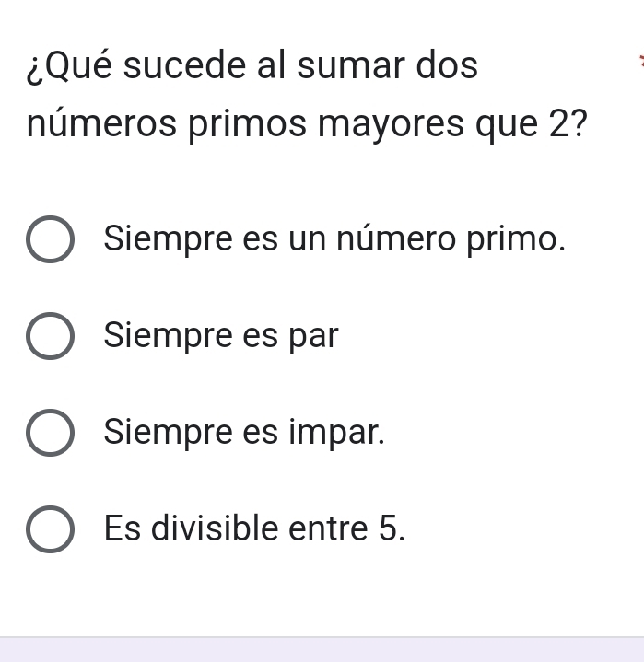Select the radio button for 'Siempre es un número primo.'
Viewport: 644px width, 662px height.
50,240
